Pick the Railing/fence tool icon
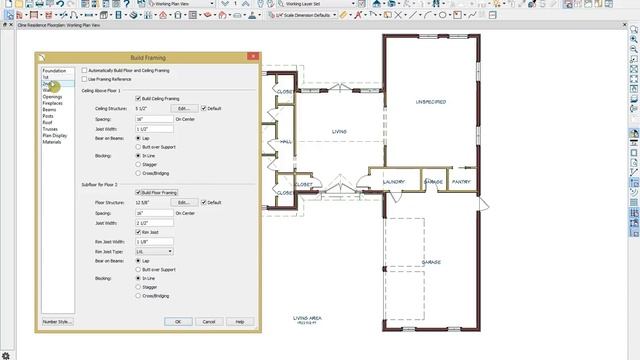 coord(34,16)
